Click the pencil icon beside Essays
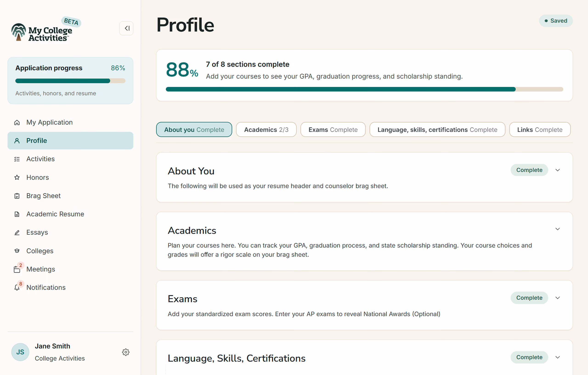588x375 pixels. [17, 232]
